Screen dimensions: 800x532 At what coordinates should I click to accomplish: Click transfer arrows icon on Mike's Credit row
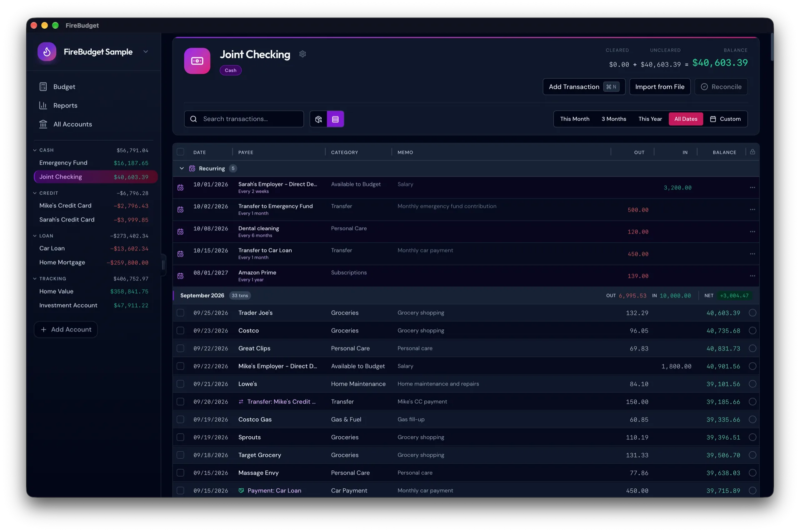[241, 402]
